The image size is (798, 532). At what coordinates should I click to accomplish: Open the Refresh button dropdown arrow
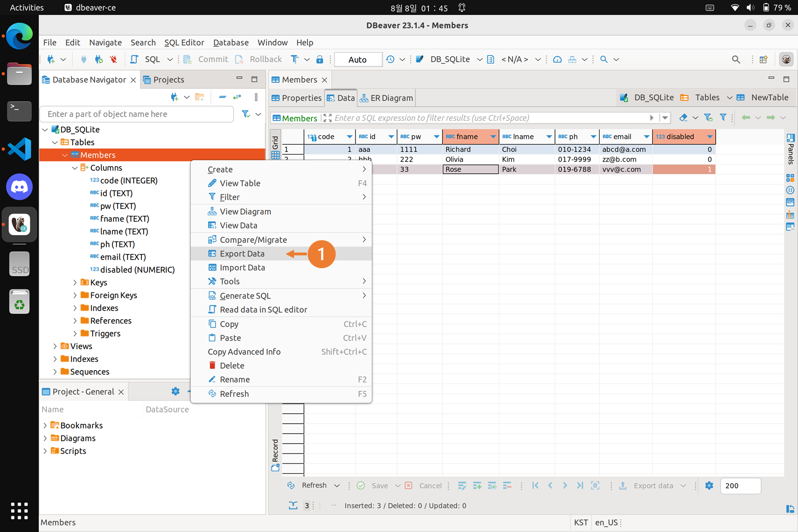point(337,486)
